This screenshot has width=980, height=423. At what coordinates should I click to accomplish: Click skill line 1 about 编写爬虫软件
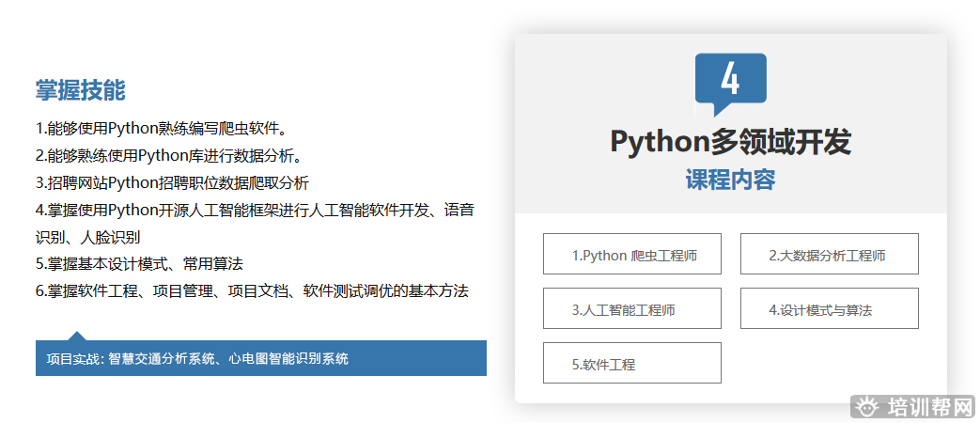point(162,130)
